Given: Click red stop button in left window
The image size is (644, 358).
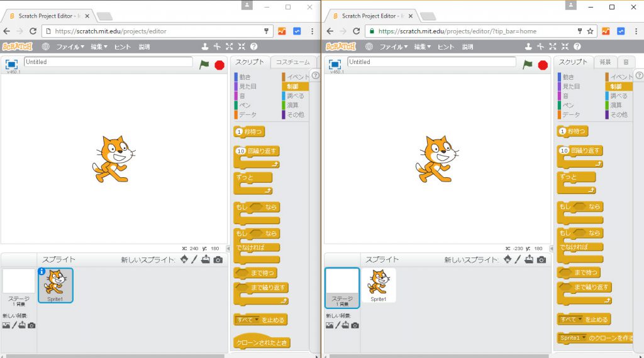Looking at the screenshot, I should pos(219,65).
